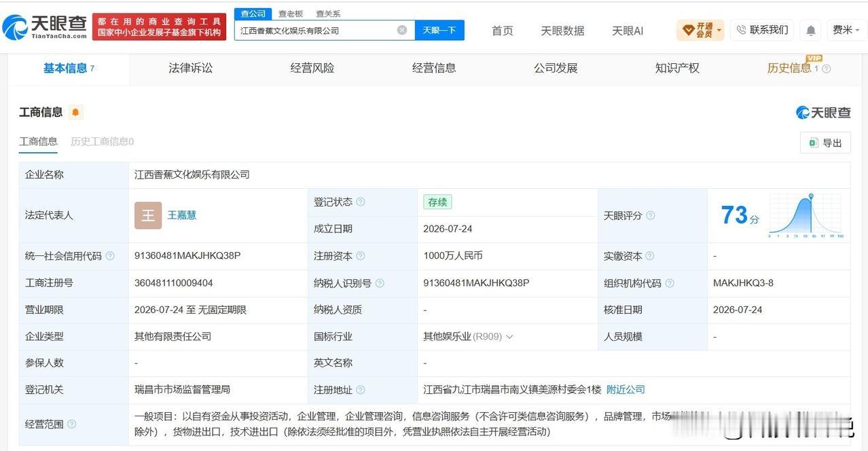
Task: Click the company name 江西香蕉文化娱乐有限公司 in table
Action: point(192,175)
